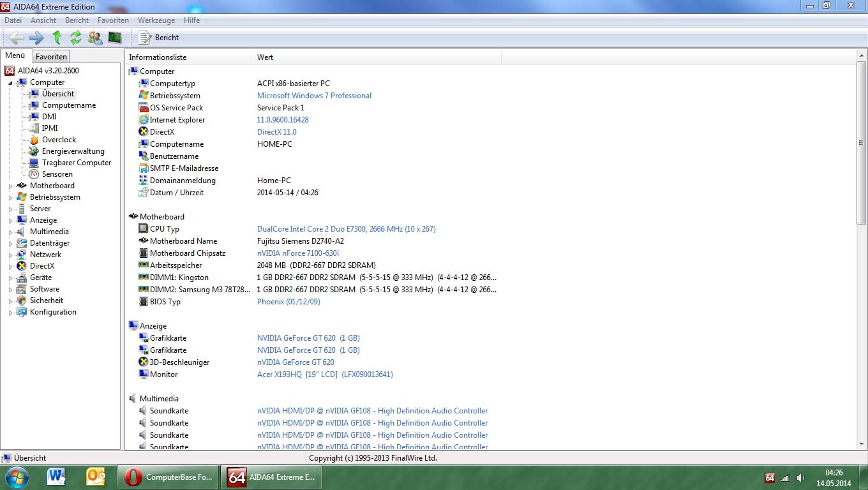Click the Overclock flame icon
The width and height of the screenshot is (868, 490).
pos(34,140)
